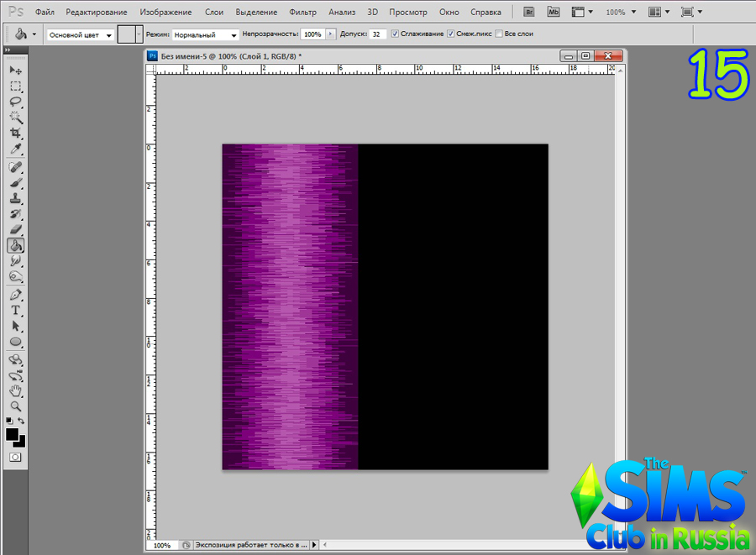Toggle the Сглаживание checkbox
Viewport: 756px width, 555px height.
pos(396,34)
